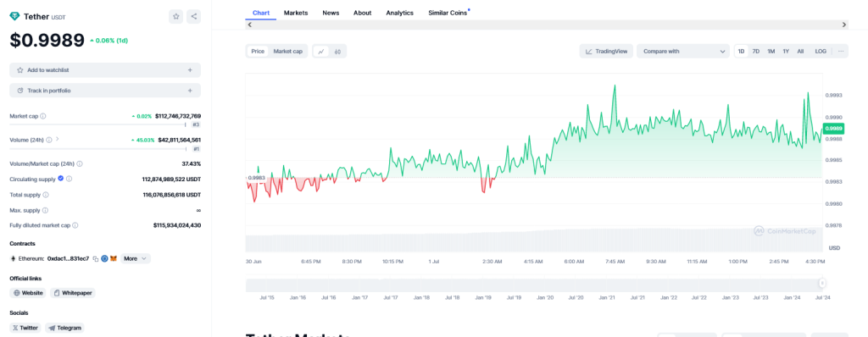Click the share icon beside Tether title

coord(194,17)
